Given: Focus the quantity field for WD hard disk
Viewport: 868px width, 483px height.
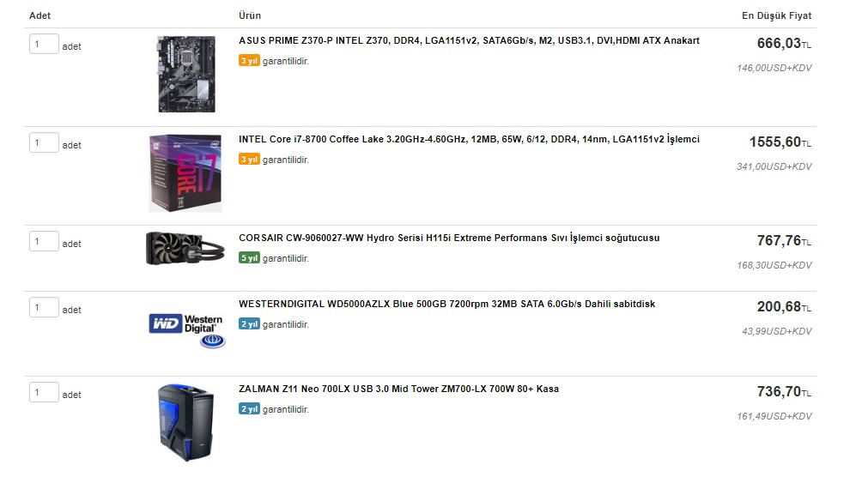Looking at the screenshot, I should 44,307.
